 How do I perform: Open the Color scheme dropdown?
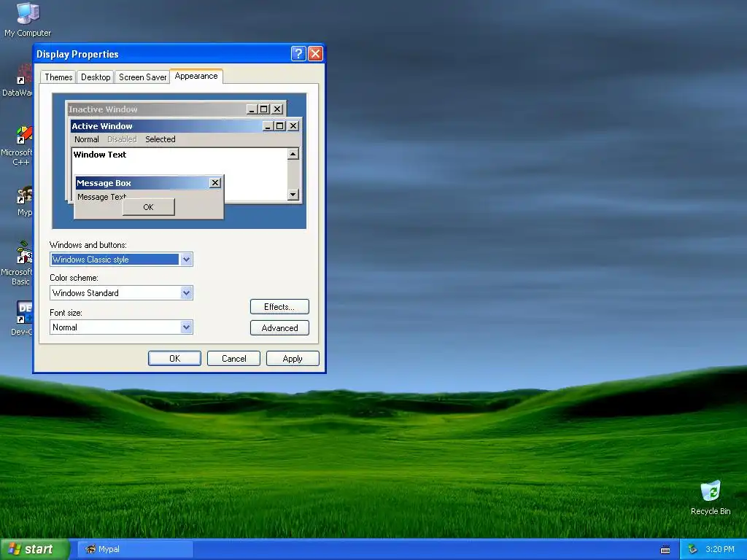(x=186, y=293)
